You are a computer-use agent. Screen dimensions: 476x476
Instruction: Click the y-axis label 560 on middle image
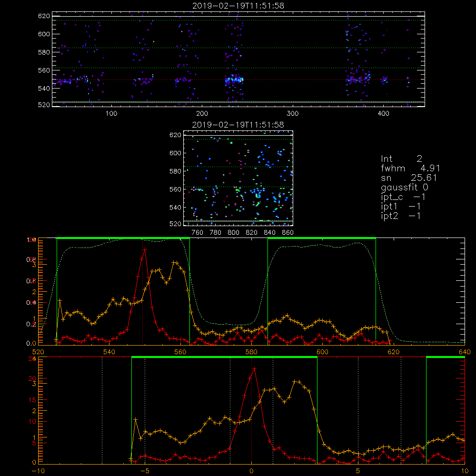pyautogui.click(x=176, y=189)
